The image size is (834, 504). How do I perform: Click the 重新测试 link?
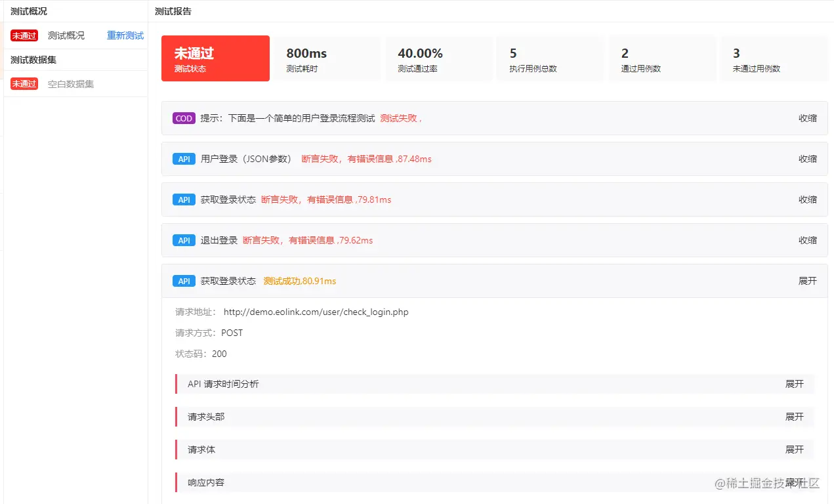point(125,35)
